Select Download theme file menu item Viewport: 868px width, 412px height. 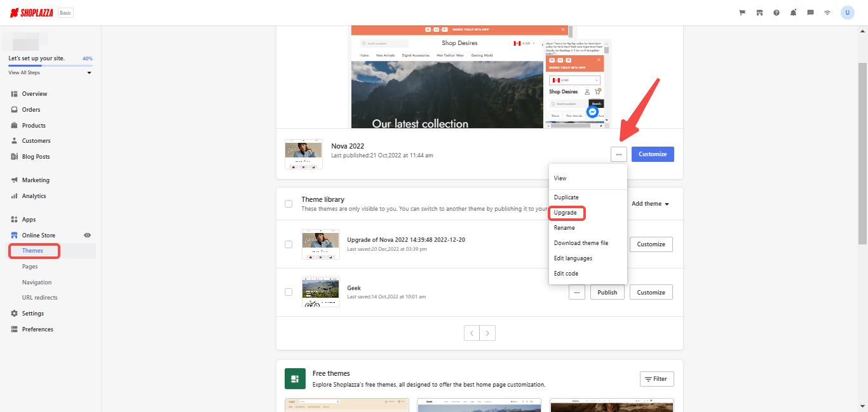(588, 243)
